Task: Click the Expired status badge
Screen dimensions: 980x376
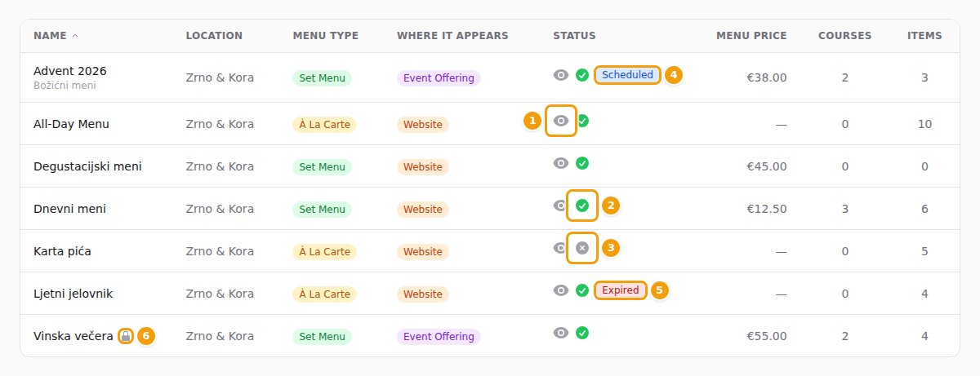Action: 621,290
